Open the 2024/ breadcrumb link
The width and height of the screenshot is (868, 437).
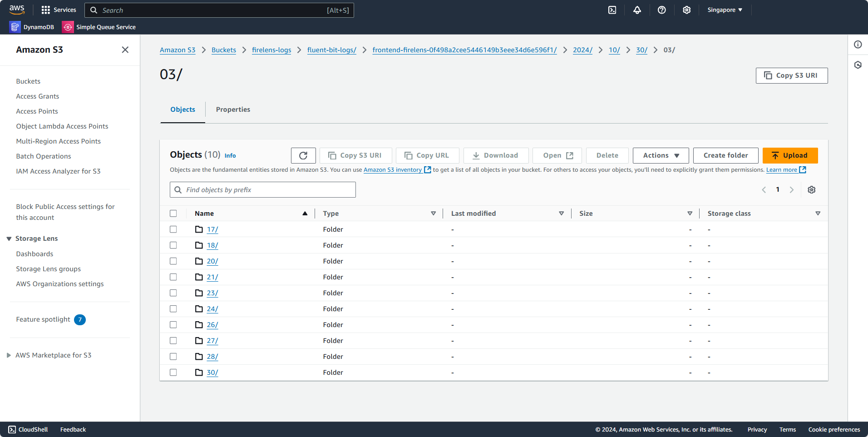click(582, 50)
